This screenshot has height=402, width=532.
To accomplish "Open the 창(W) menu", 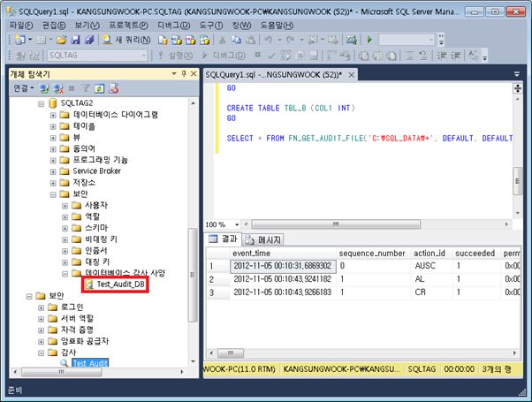I will point(241,26).
